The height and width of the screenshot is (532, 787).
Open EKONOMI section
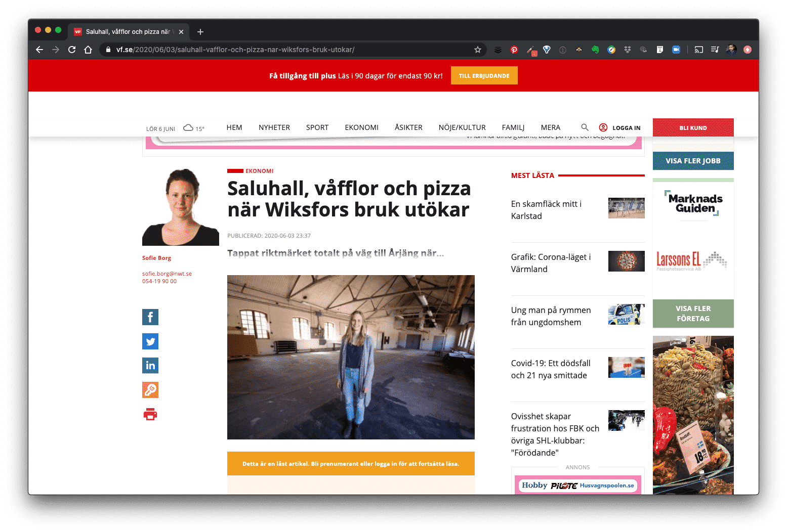coord(362,127)
